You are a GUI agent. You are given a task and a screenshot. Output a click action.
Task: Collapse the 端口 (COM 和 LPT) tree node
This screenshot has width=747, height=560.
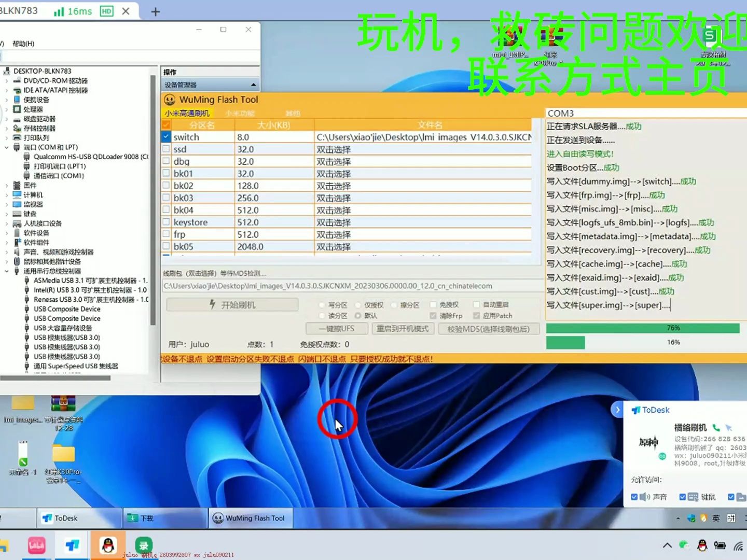[x=7, y=147]
